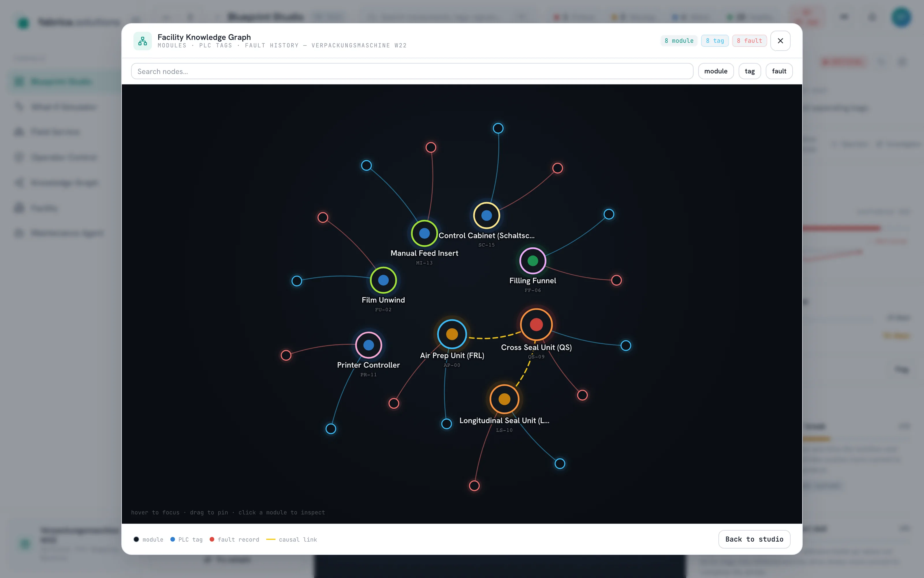Click Cross Seal Unit's blue tag node
Image resolution: width=924 pixels, height=578 pixels.
tap(625, 346)
